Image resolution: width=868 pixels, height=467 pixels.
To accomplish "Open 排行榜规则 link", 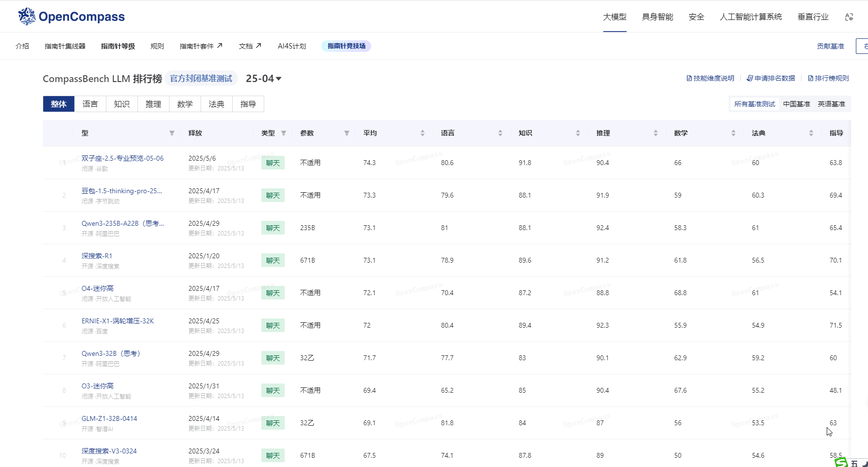I will [x=828, y=78].
